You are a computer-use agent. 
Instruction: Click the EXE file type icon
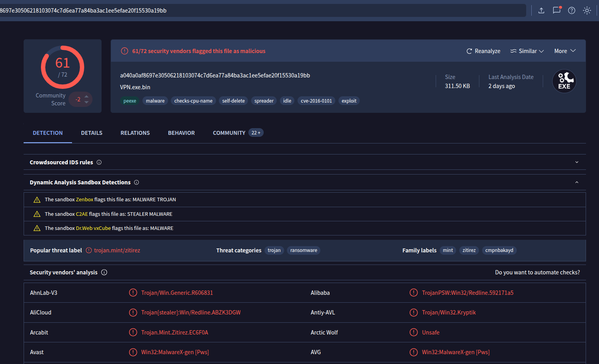(564, 81)
